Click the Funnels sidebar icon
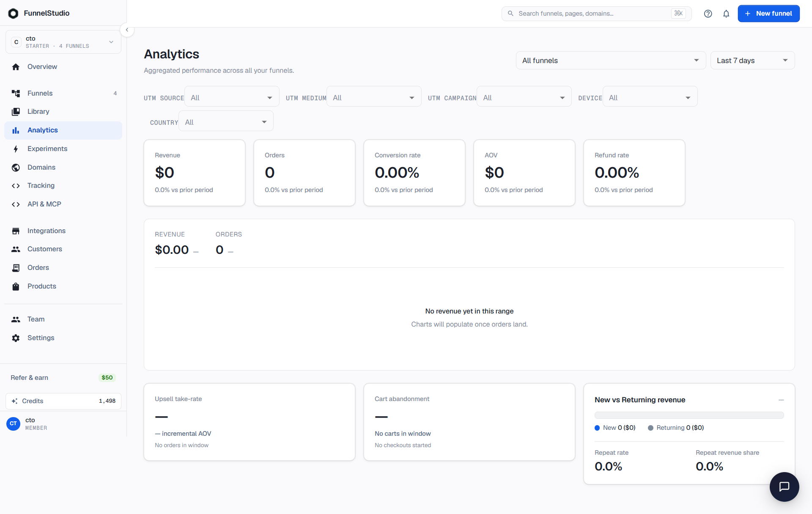 16,93
